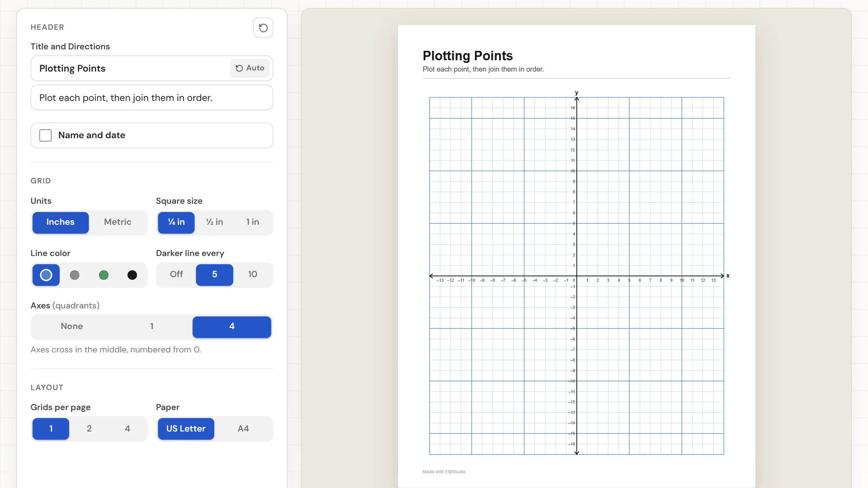Image resolution: width=868 pixels, height=488 pixels.
Task: Set axes to 4 quadrants
Action: coord(232,326)
